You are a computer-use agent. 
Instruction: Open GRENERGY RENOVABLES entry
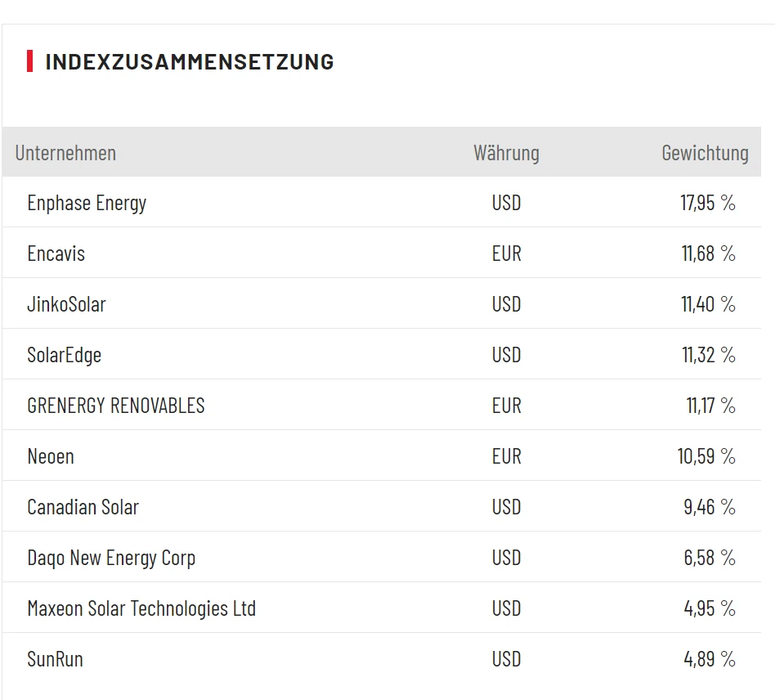[x=116, y=406]
